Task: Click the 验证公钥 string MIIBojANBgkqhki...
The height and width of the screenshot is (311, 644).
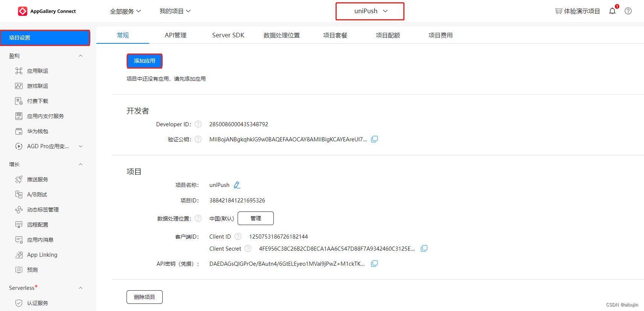Action: click(x=288, y=139)
